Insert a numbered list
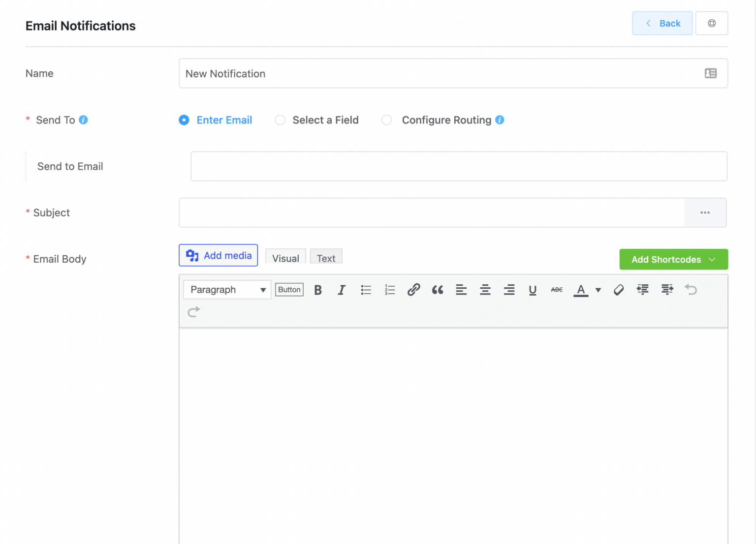 point(389,290)
